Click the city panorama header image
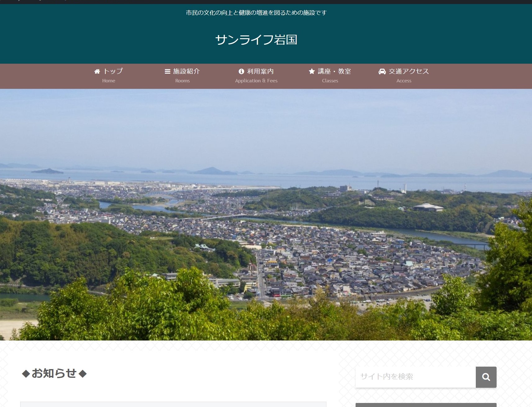Image resolution: width=532 pixels, height=407 pixels. [x=266, y=214]
